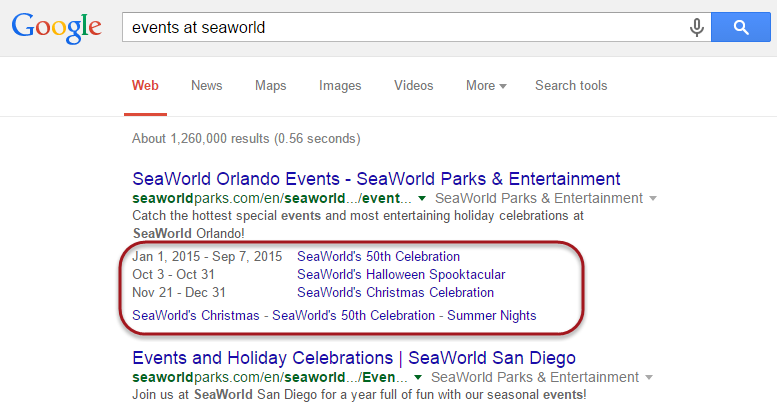The width and height of the screenshot is (777, 420).
Task: Open the Videos results tab
Action: coord(414,86)
